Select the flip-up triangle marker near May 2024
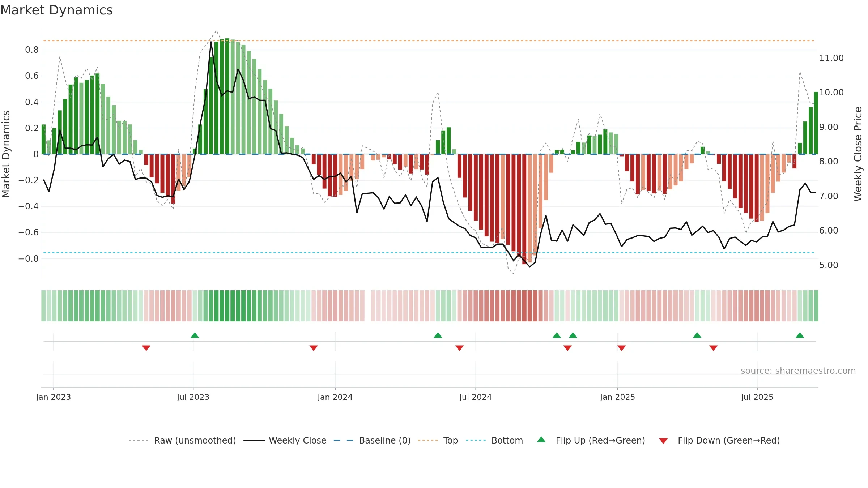The width and height of the screenshot is (868, 488). coord(438,335)
